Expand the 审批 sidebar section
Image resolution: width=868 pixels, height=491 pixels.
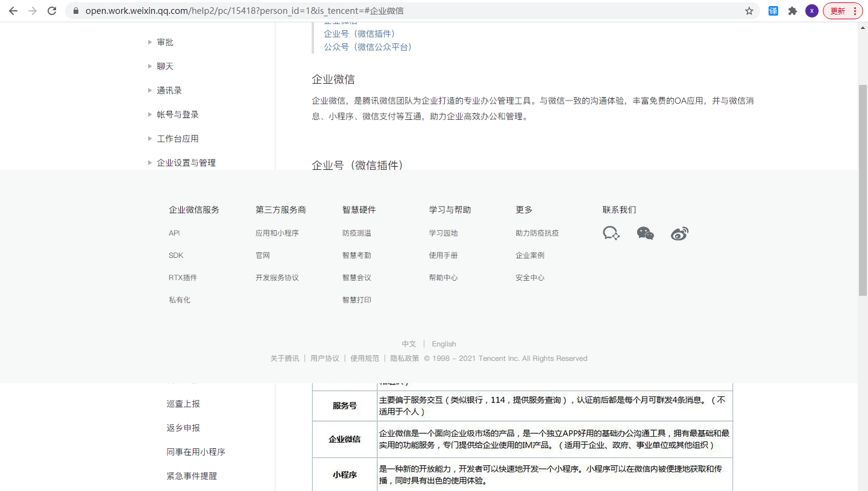(165, 42)
